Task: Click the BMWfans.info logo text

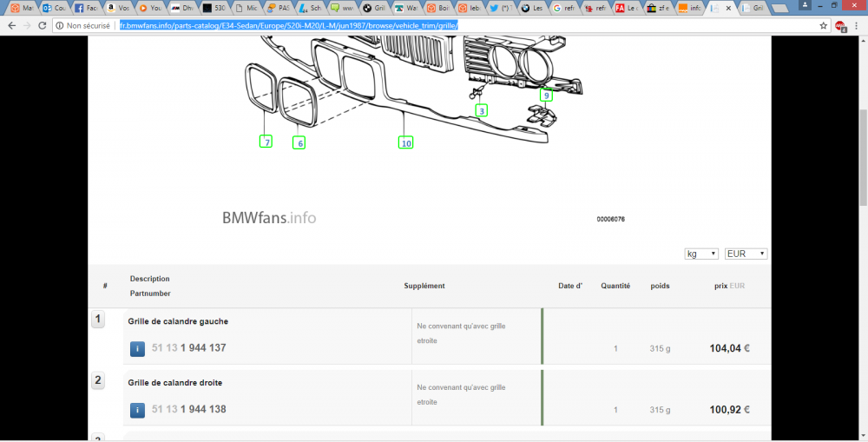Action: point(269,218)
